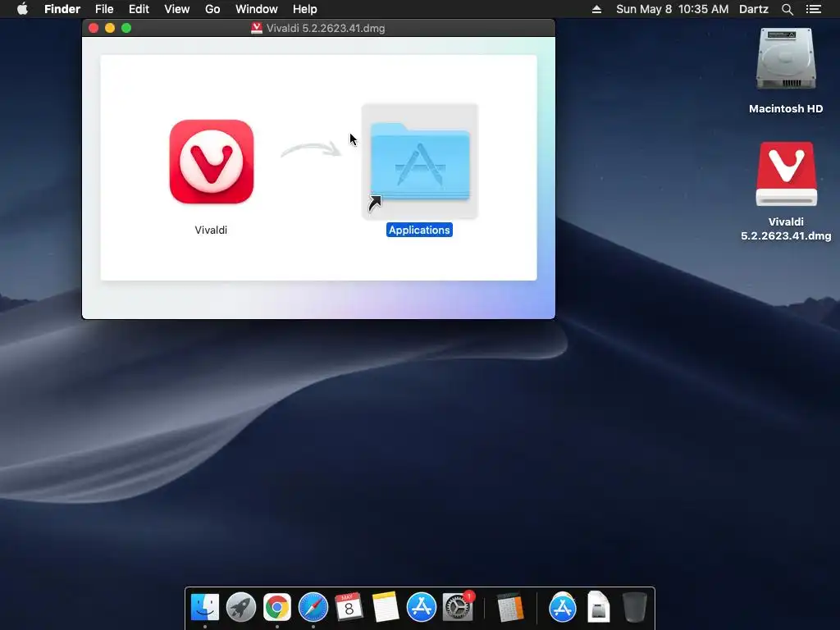Select the Vivaldi 5.2.2623.41.dmg desktop volume
The height and width of the screenshot is (630, 840).
click(786, 174)
